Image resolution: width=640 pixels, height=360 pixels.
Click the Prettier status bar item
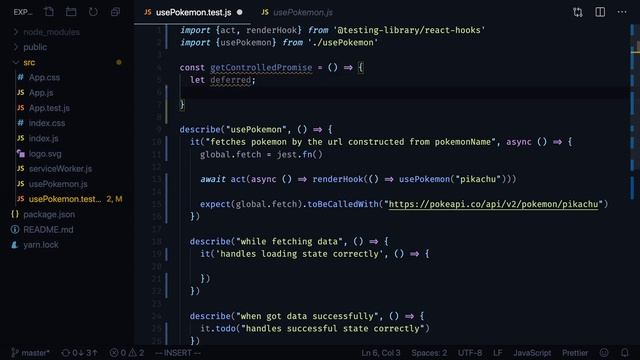[x=575, y=353]
